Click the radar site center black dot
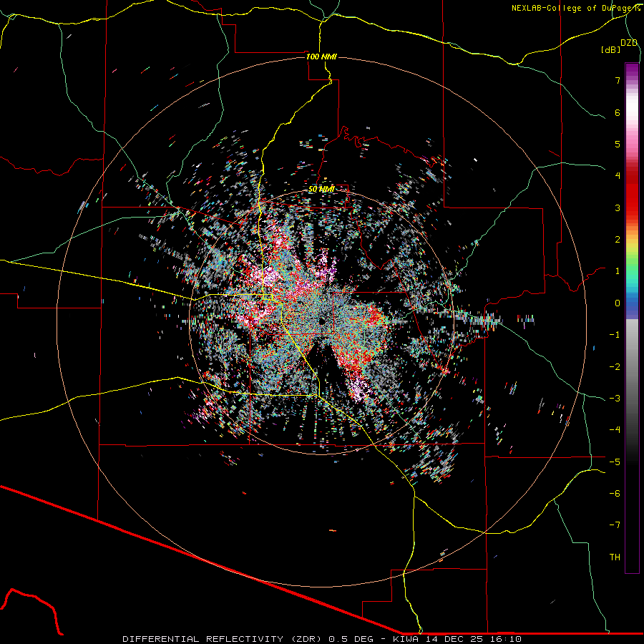The height and width of the screenshot is (644, 644). [321, 321]
